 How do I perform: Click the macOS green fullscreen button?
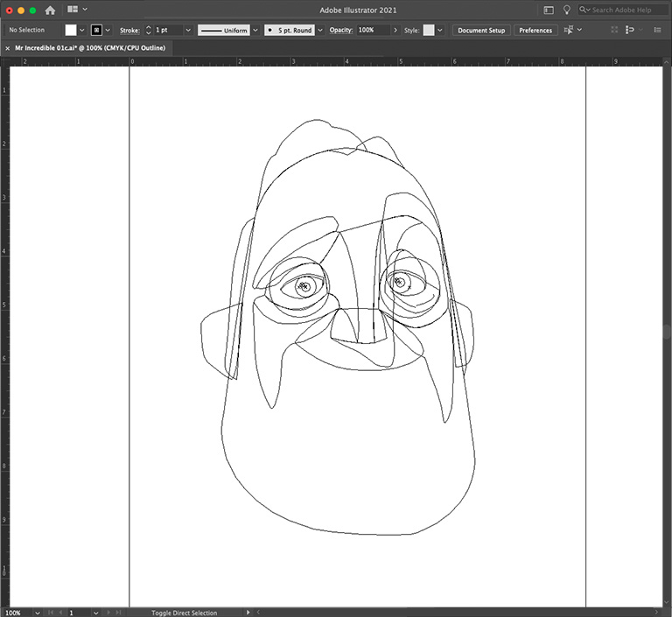click(32, 11)
